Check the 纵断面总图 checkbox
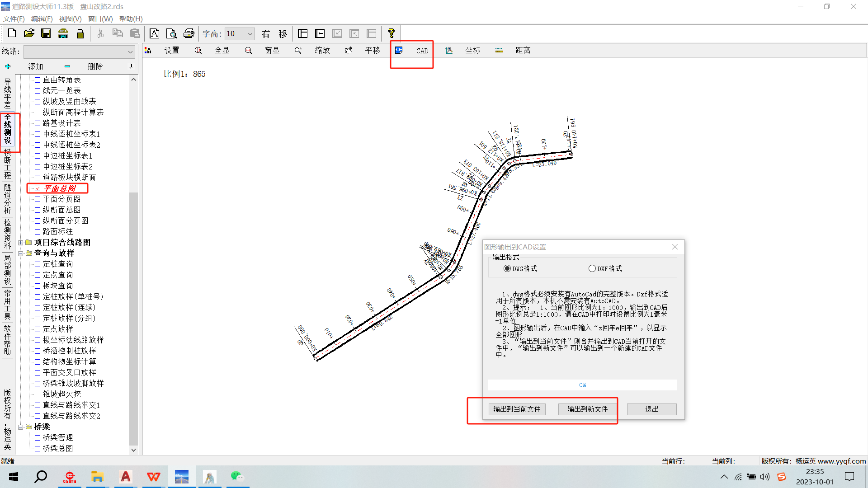Viewport: 868px width, 488px height. (38, 210)
